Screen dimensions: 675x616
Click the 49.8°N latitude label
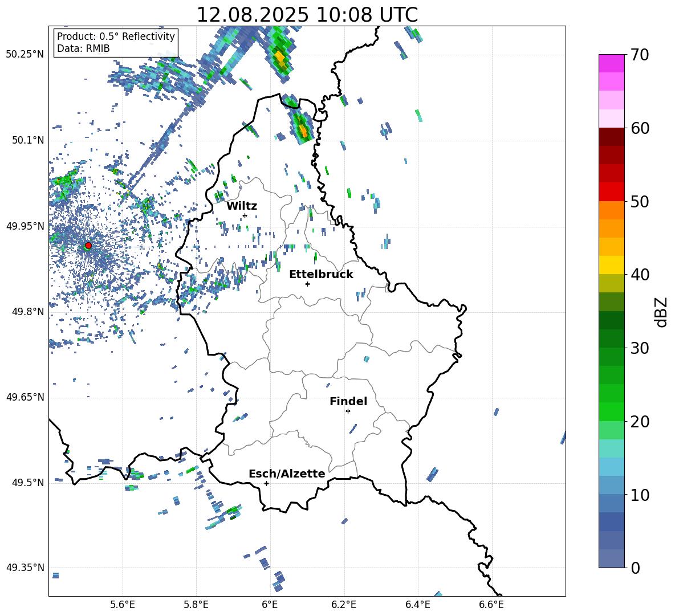(27, 312)
